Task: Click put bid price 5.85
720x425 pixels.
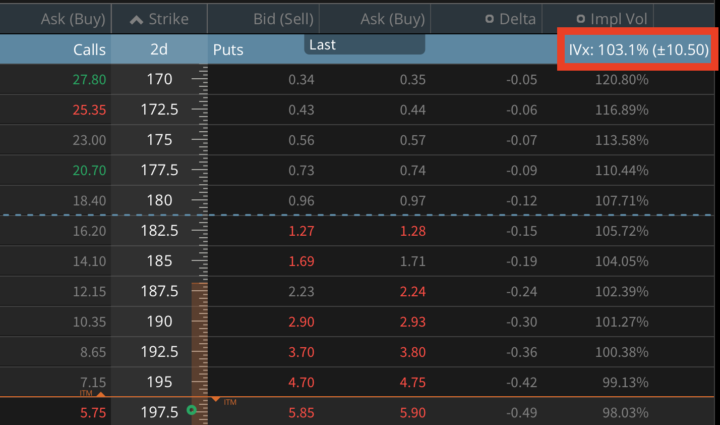Action: point(301,413)
